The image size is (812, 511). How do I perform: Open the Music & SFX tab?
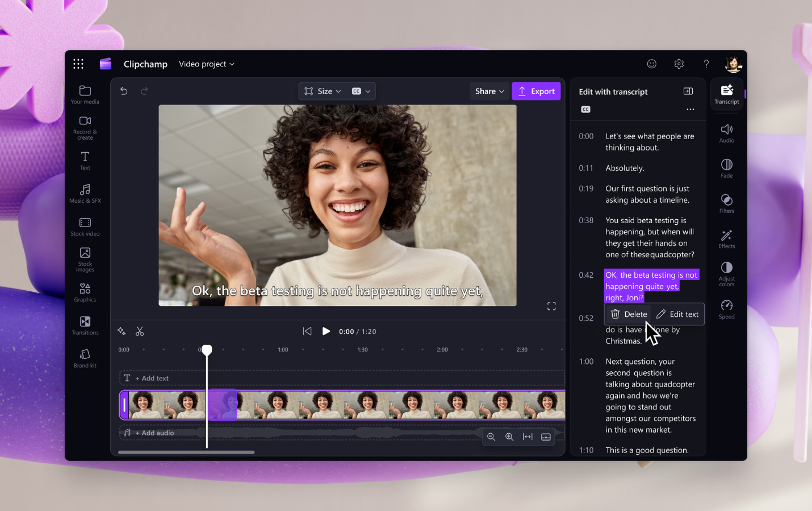point(85,194)
